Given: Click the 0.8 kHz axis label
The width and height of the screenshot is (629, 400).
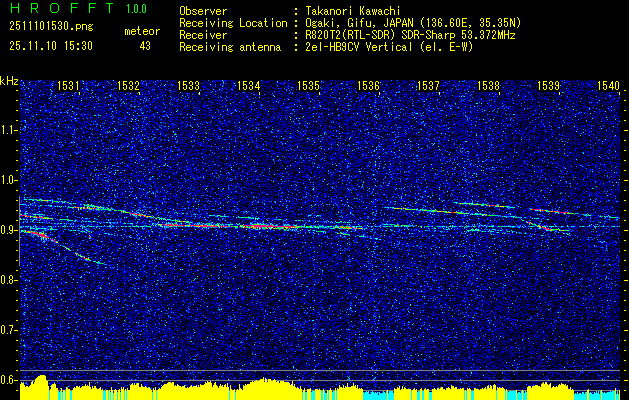Looking at the screenshot, I should (x=8, y=280).
